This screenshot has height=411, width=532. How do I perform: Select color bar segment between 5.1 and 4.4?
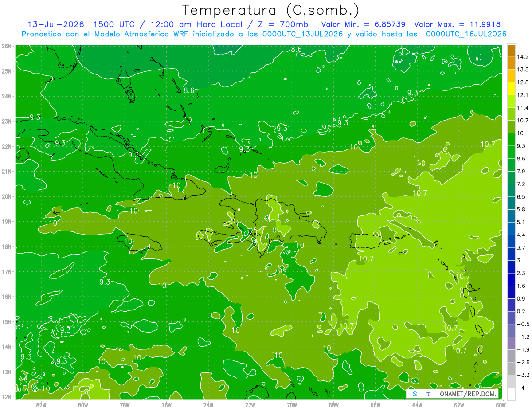(x=511, y=228)
